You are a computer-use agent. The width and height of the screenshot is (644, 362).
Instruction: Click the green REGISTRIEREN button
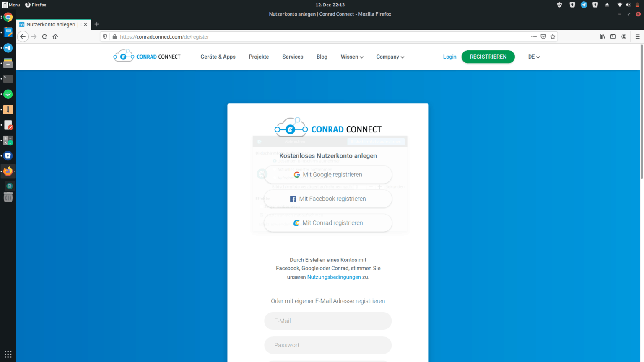[x=488, y=57]
